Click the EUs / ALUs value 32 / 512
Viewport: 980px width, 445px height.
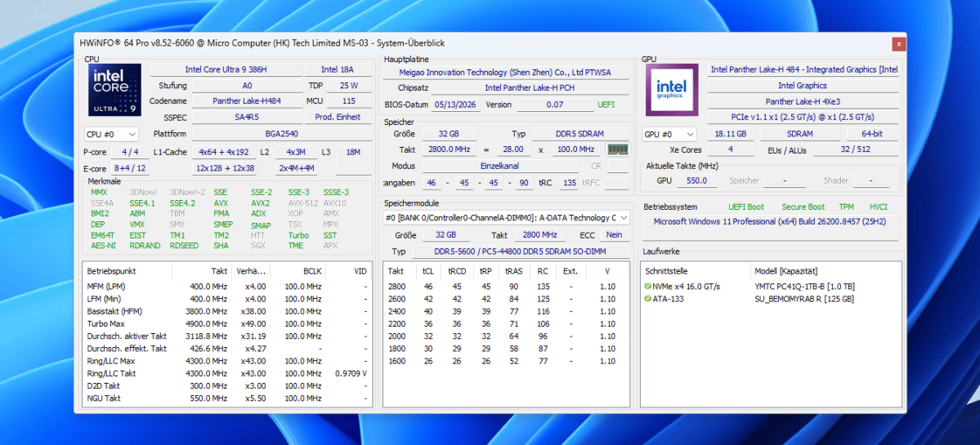click(856, 149)
